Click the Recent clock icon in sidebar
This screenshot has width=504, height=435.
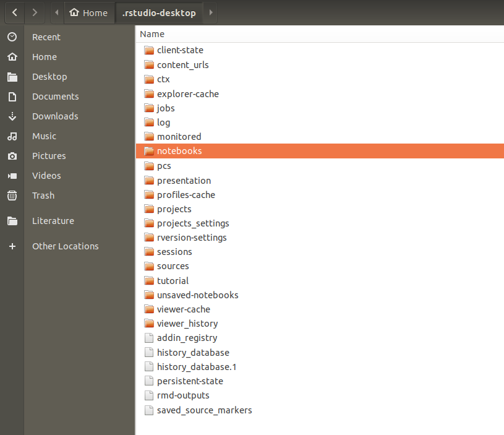(12, 37)
